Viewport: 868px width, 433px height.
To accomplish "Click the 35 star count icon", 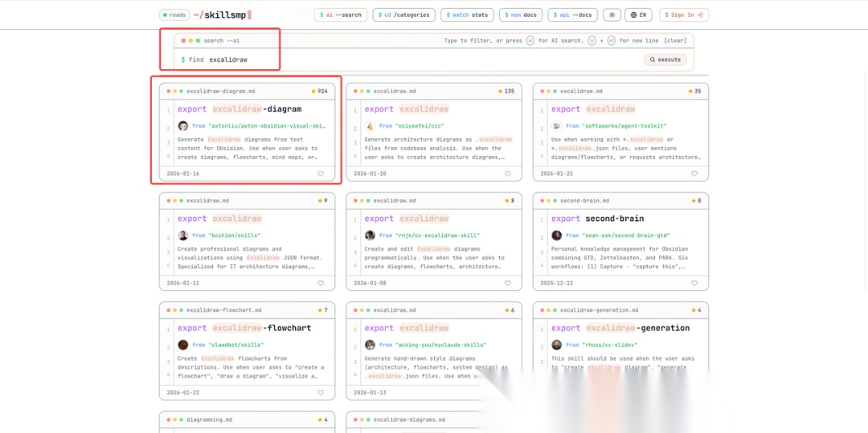I will 690,92.
